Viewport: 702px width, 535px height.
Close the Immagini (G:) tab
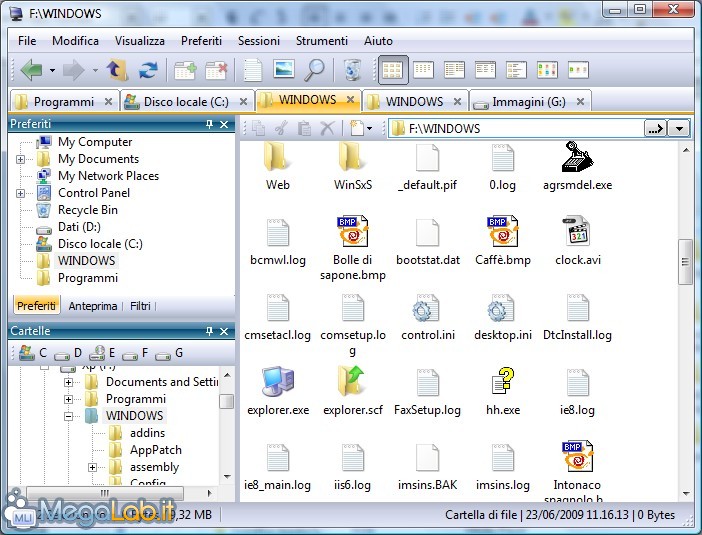pyautogui.click(x=580, y=102)
